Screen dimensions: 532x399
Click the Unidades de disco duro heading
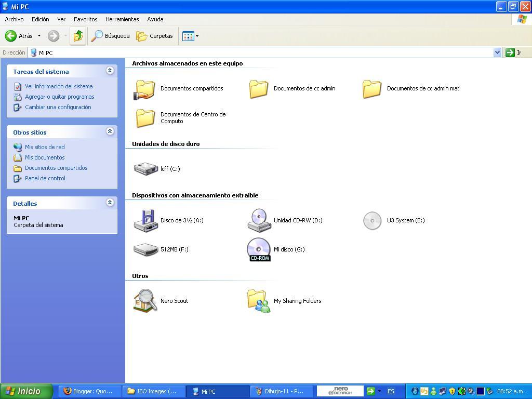[166, 144]
